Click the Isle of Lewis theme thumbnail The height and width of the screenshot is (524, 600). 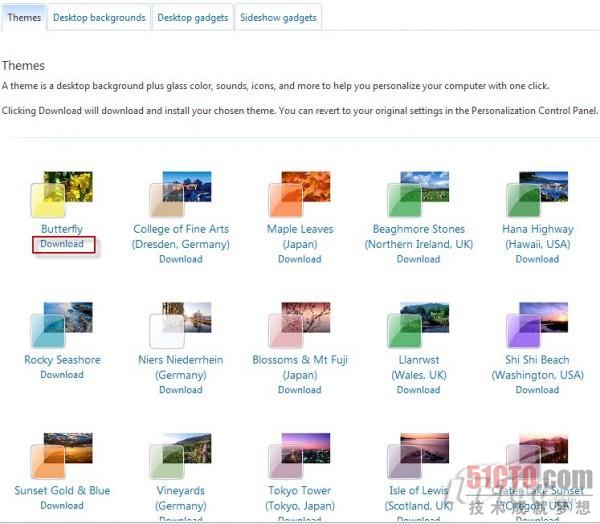coord(418,456)
